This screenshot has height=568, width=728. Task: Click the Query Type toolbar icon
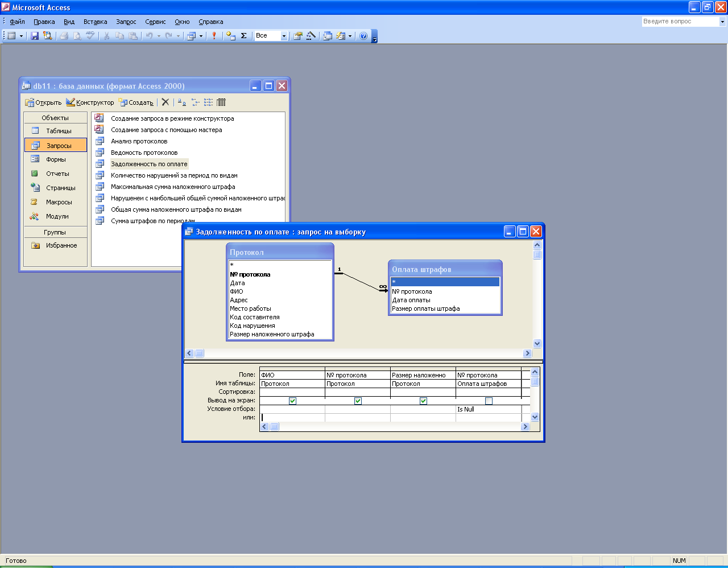192,36
